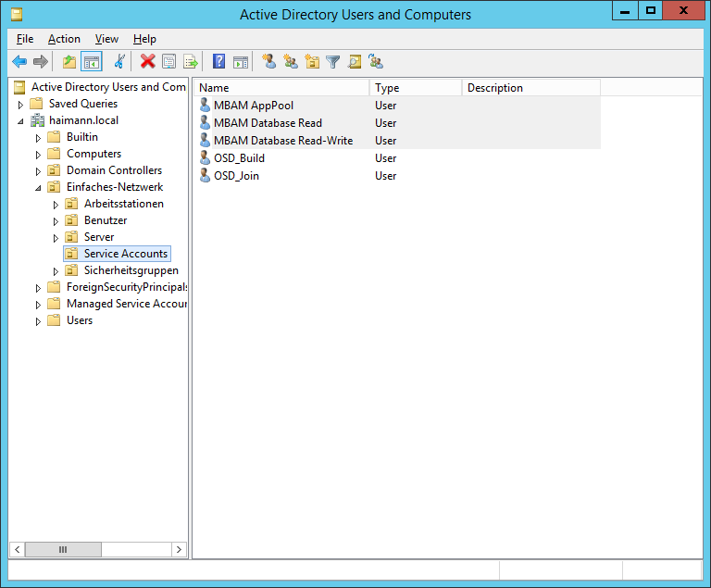Click MBAM Database Read user icon
The width and height of the screenshot is (711, 588).
205,122
